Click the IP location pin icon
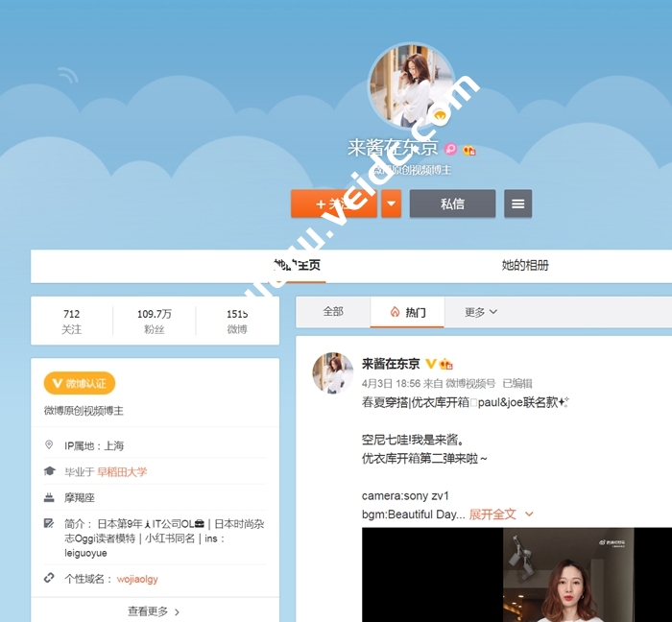672x622 pixels. [x=49, y=444]
